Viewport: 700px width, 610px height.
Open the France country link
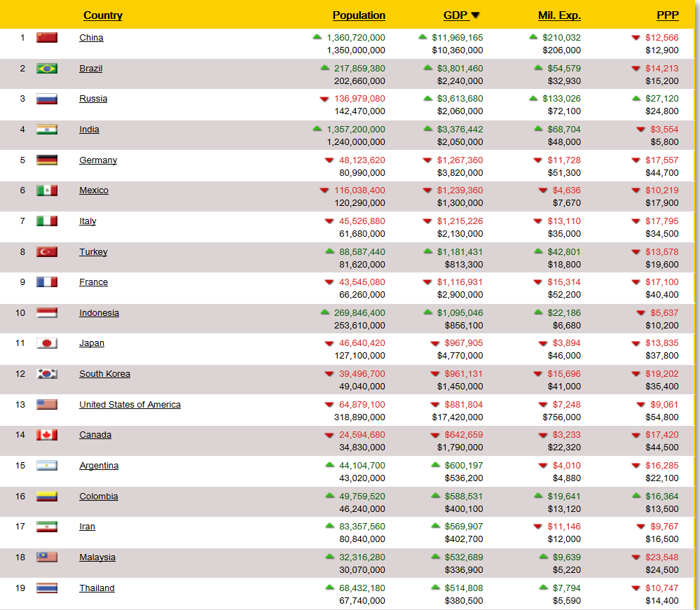(93, 282)
